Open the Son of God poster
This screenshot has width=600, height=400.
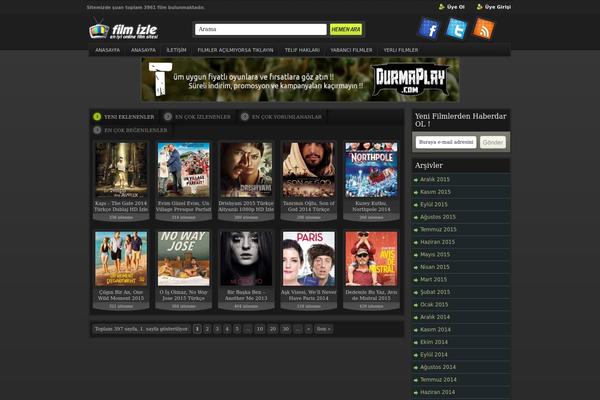tap(308, 170)
